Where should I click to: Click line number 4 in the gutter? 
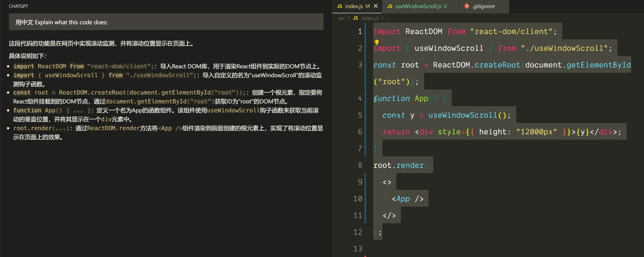tap(360, 98)
